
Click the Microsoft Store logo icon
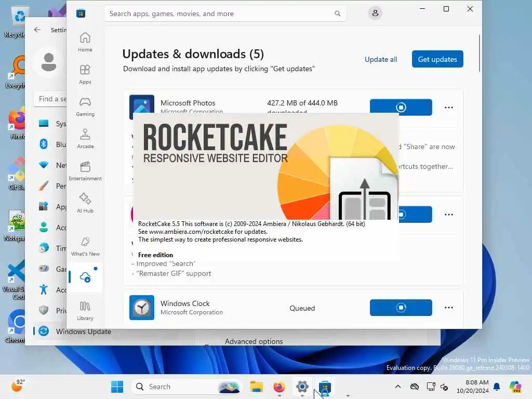point(81,14)
